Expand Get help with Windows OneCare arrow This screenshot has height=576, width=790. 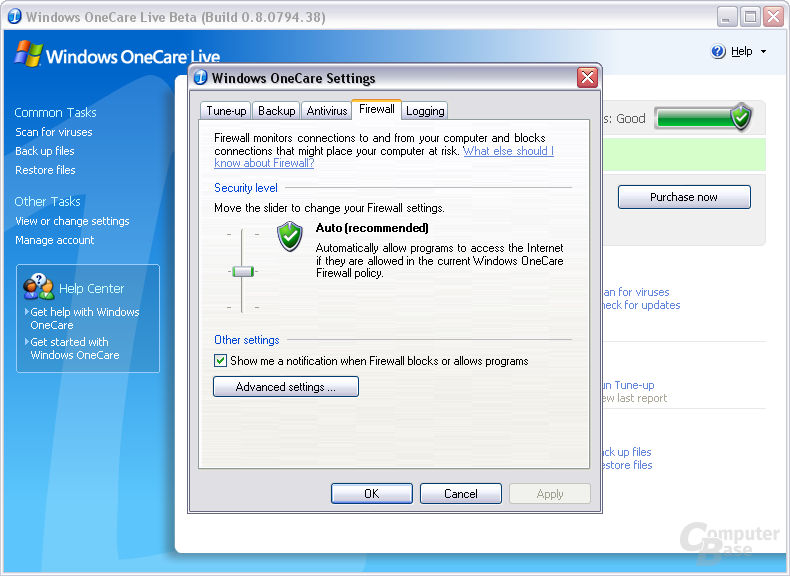pos(27,311)
